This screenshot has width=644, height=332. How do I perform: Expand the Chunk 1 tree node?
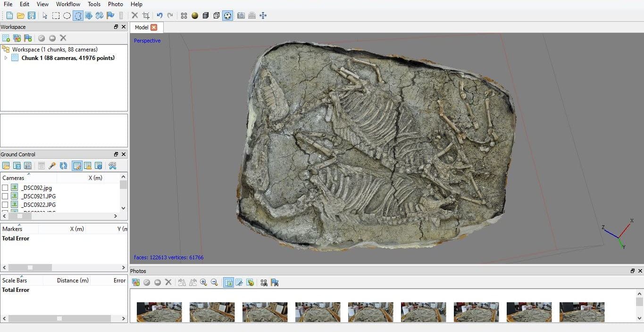pyautogui.click(x=6, y=58)
